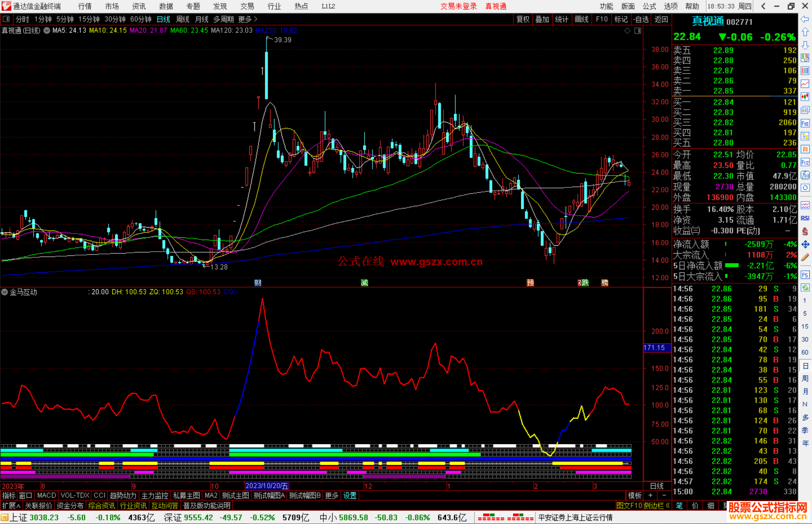
Task: Click the f(x) formula sidebar icon
Action: tap(805, 175)
